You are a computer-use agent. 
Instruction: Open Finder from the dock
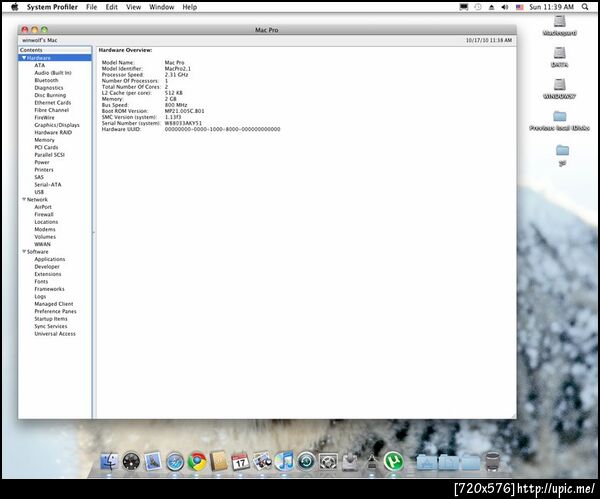109,461
